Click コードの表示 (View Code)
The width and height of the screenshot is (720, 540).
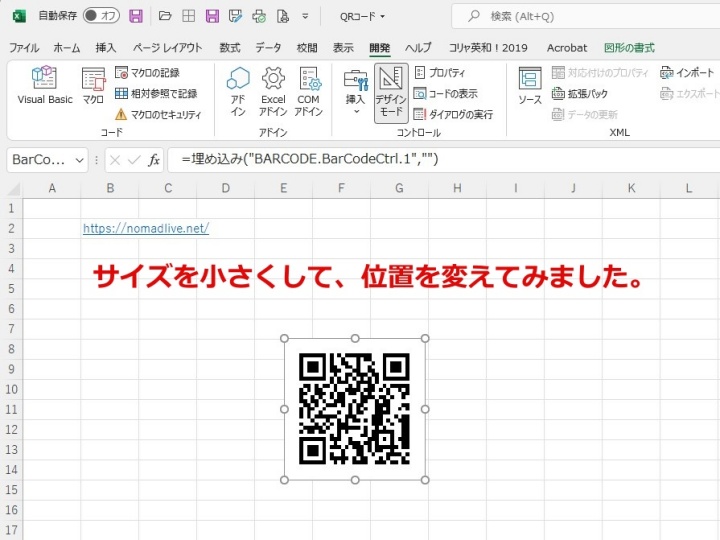pyautogui.click(x=446, y=94)
